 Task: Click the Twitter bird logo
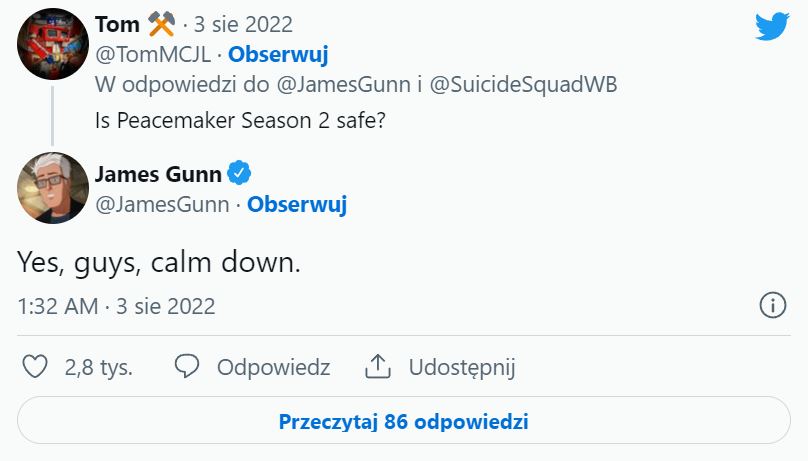tap(772, 26)
